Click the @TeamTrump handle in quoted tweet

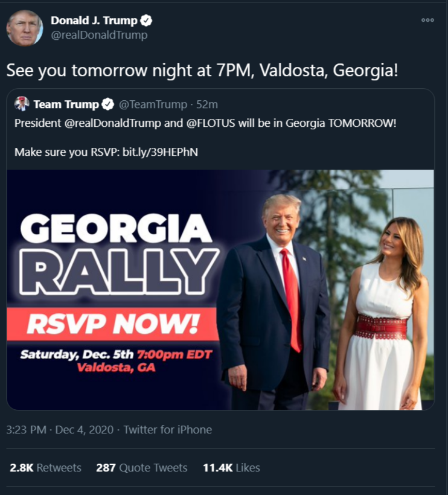tap(153, 104)
